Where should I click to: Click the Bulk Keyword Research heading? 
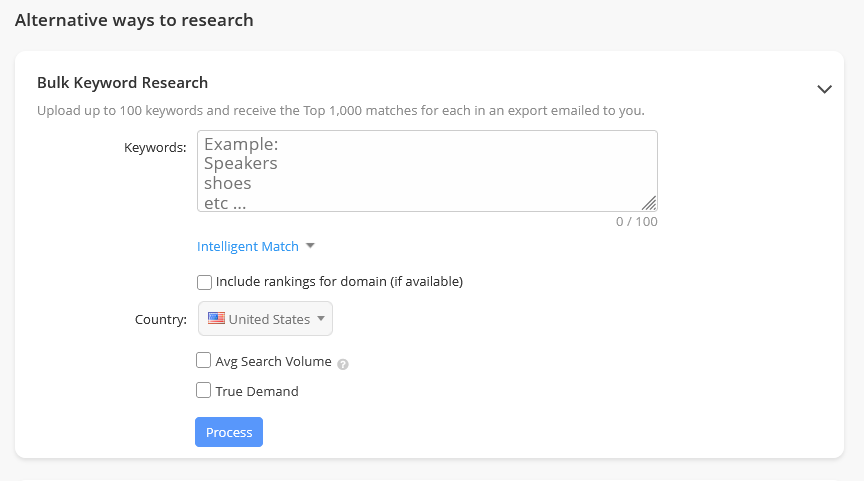(x=122, y=83)
